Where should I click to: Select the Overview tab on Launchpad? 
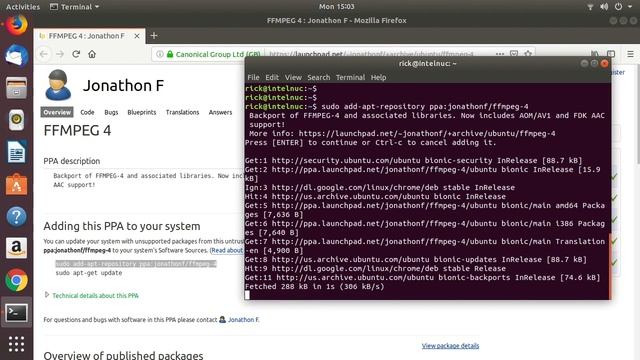tap(57, 112)
